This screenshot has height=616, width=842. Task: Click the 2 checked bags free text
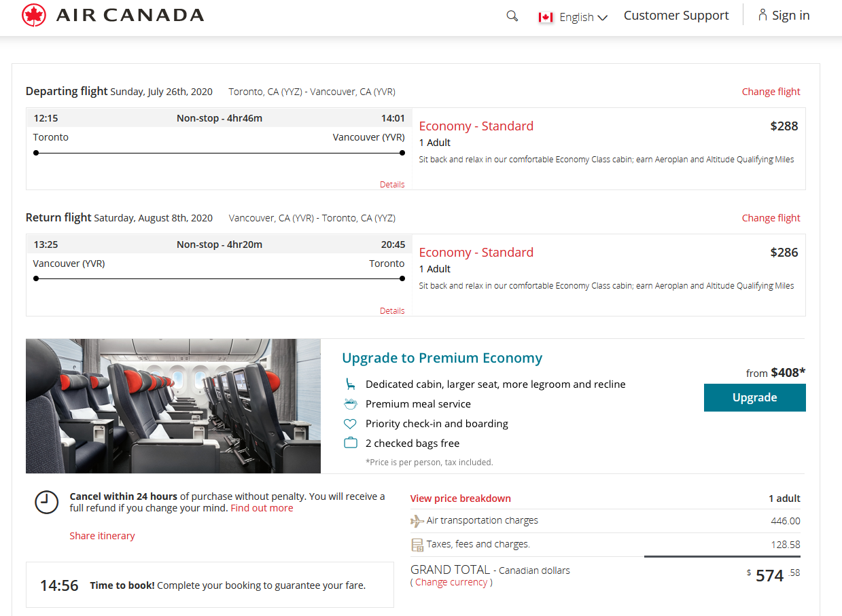(413, 443)
